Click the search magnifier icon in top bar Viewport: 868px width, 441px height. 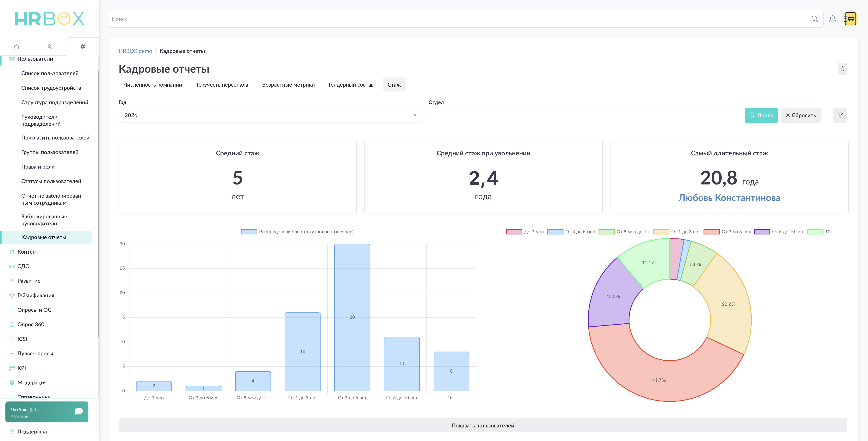(814, 19)
